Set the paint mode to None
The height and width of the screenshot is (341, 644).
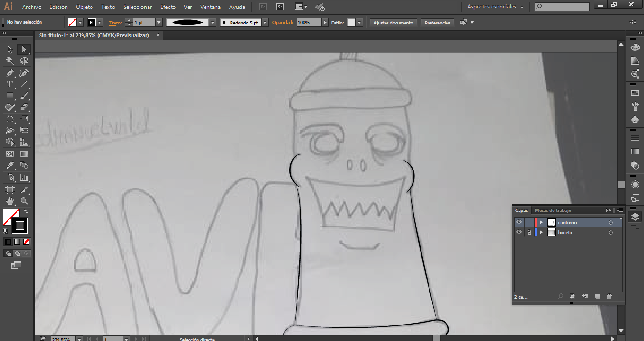click(26, 242)
